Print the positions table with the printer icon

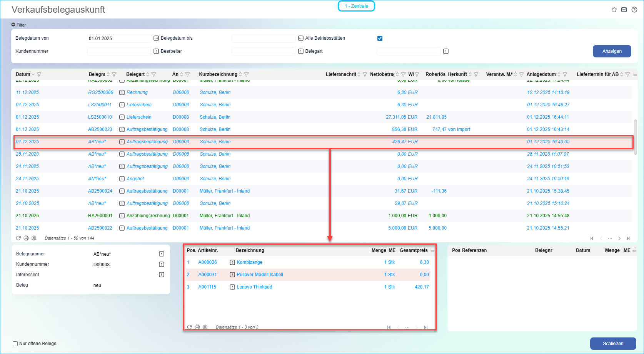[197, 327]
